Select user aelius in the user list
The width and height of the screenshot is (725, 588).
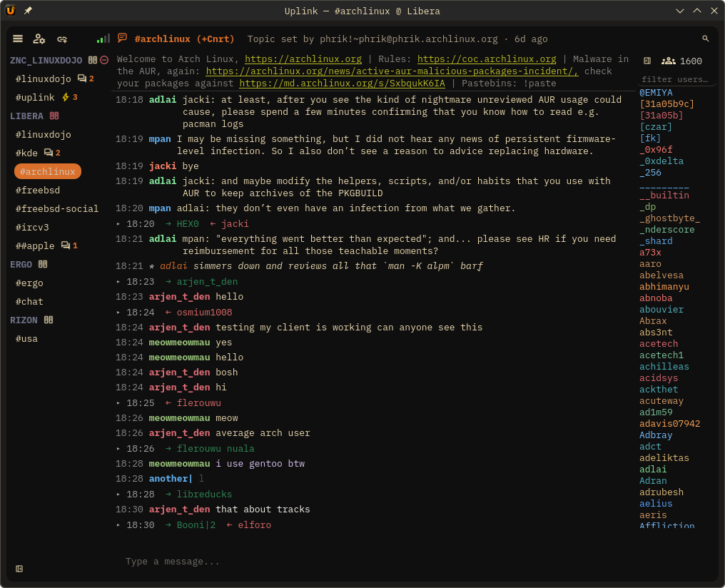[x=656, y=503]
